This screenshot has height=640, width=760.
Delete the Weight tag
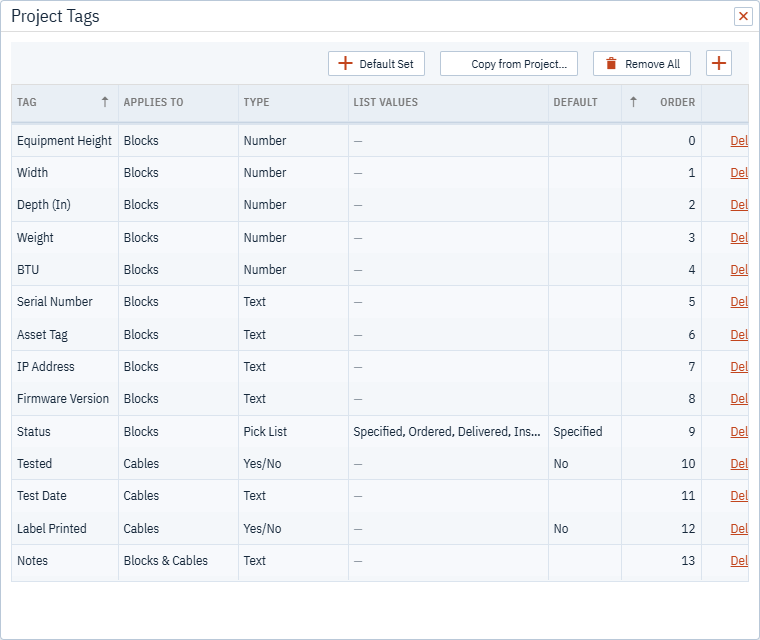739,238
